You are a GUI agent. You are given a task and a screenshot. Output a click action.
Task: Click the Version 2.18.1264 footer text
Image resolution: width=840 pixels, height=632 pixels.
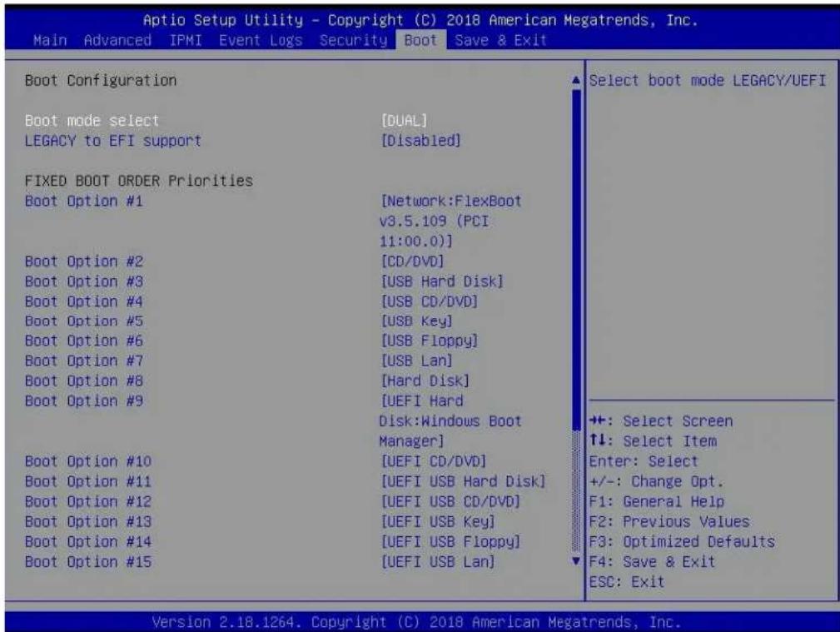tap(416, 622)
